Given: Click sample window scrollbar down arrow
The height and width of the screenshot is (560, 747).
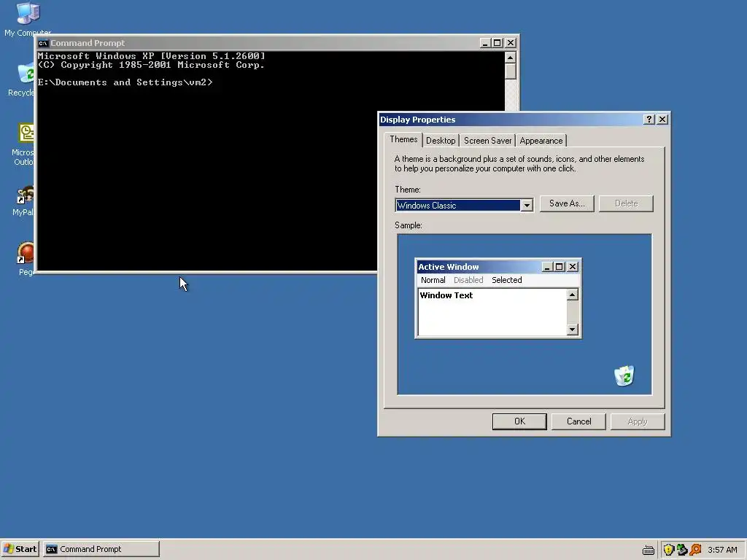Looking at the screenshot, I should coord(572,329).
